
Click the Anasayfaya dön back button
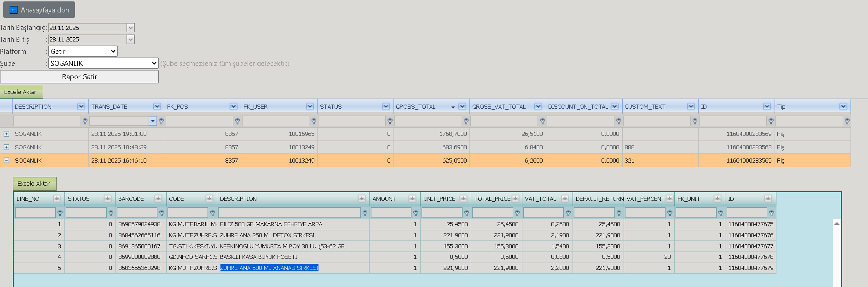coord(39,10)
